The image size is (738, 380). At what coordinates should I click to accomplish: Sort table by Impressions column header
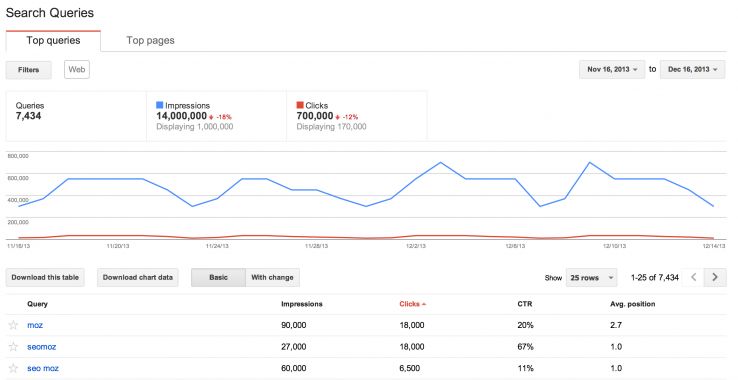(302, 304)
